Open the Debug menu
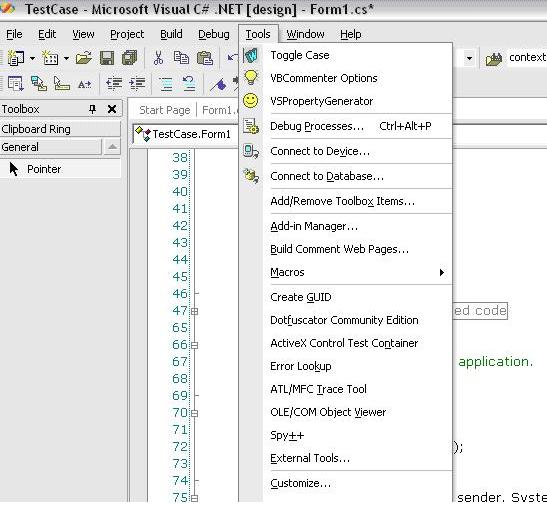The image size is (547, 505). pyautogui.click(x=214, y=34)
